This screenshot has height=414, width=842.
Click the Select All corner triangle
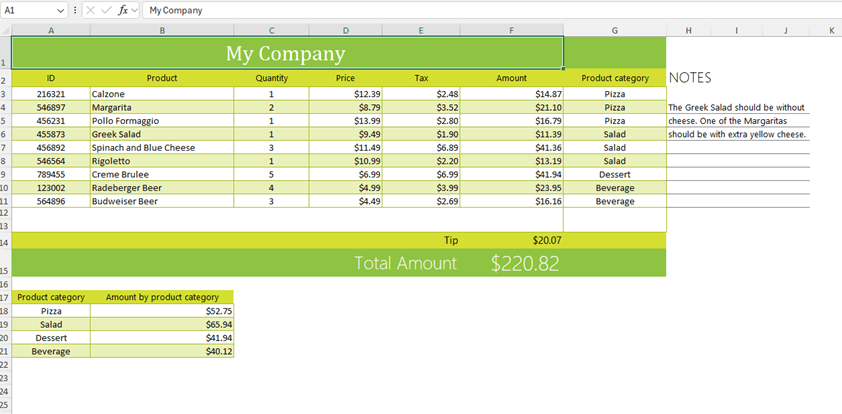(x=5, y=30)
